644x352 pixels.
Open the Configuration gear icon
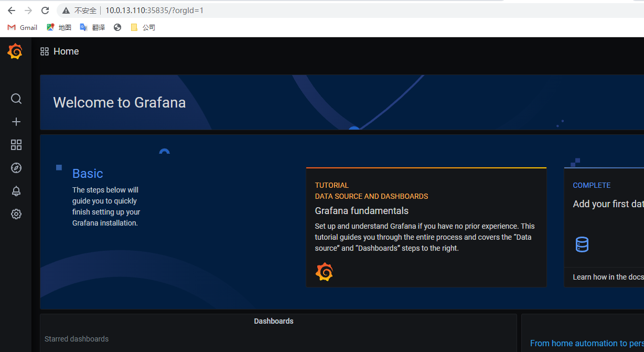[16, 214]
